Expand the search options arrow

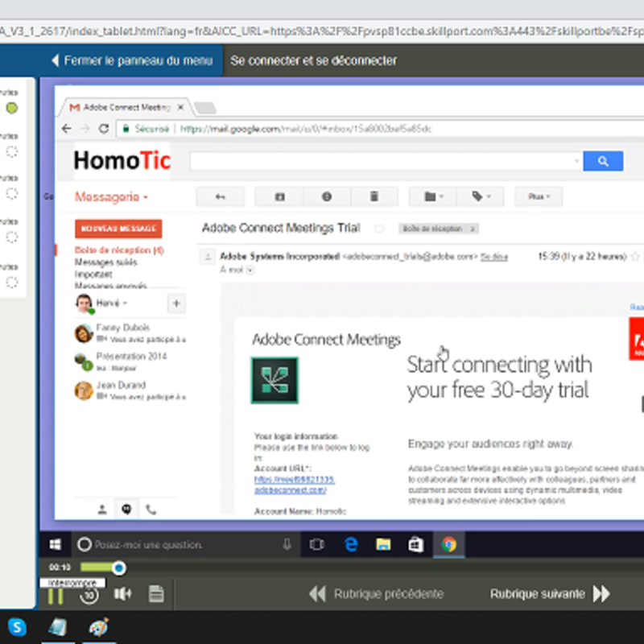576,160
